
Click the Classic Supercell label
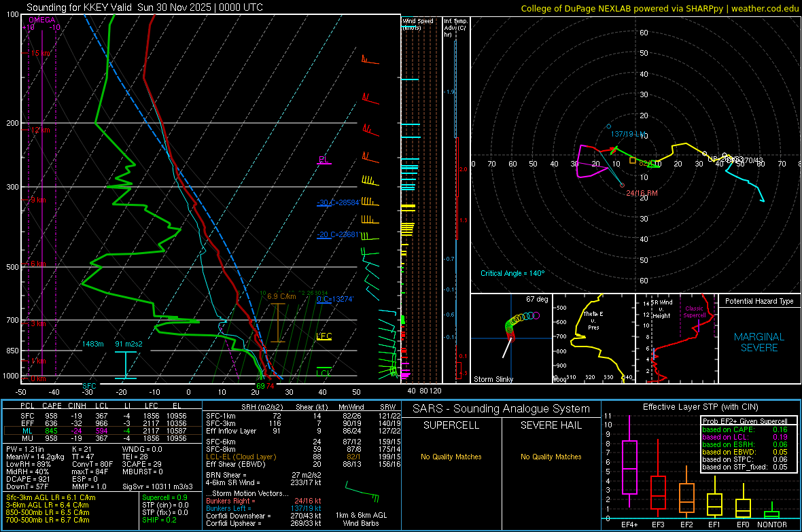694,312
